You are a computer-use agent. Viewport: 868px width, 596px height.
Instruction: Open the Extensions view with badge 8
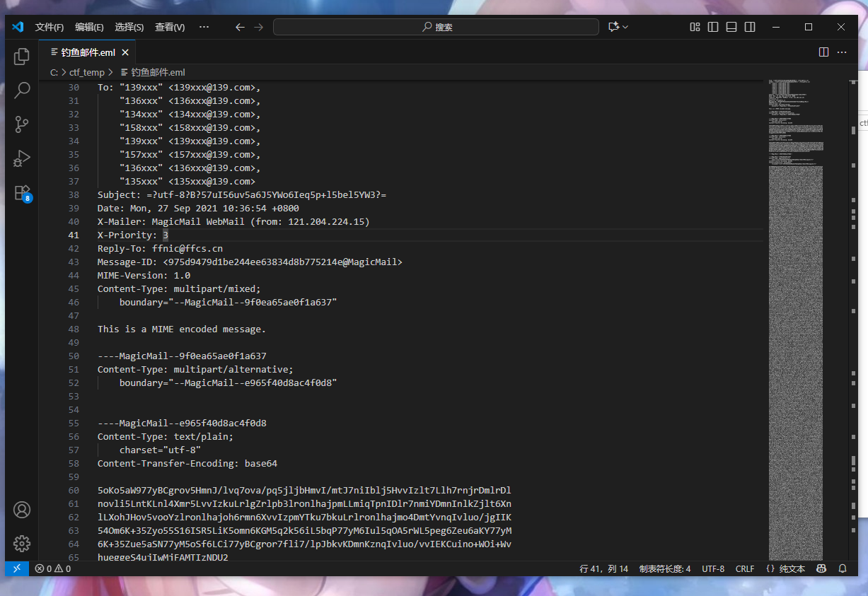click(22, 193)
